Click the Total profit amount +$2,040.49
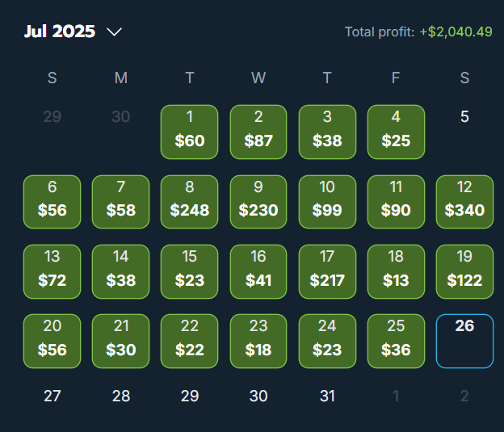This screenshot has height=432, width=504. point(456,31)
